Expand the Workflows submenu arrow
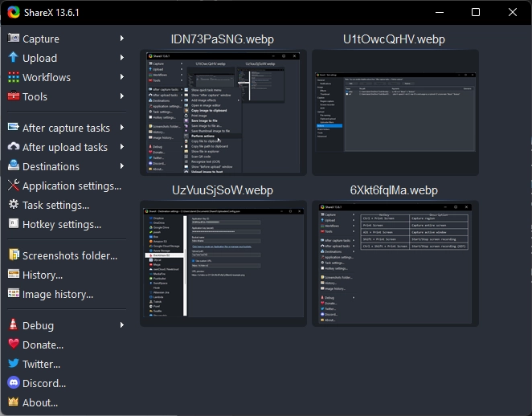Image resolution: width=532 pixels, height=416 pixels. tap(122, 77)
